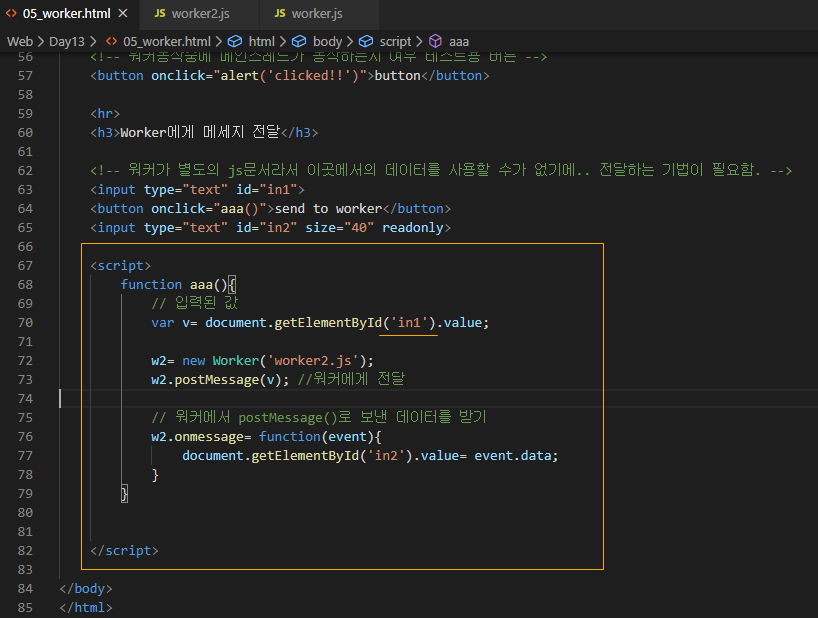
Task: Click 'function aaa(){' declaration text
Action: tap(178, 285)
